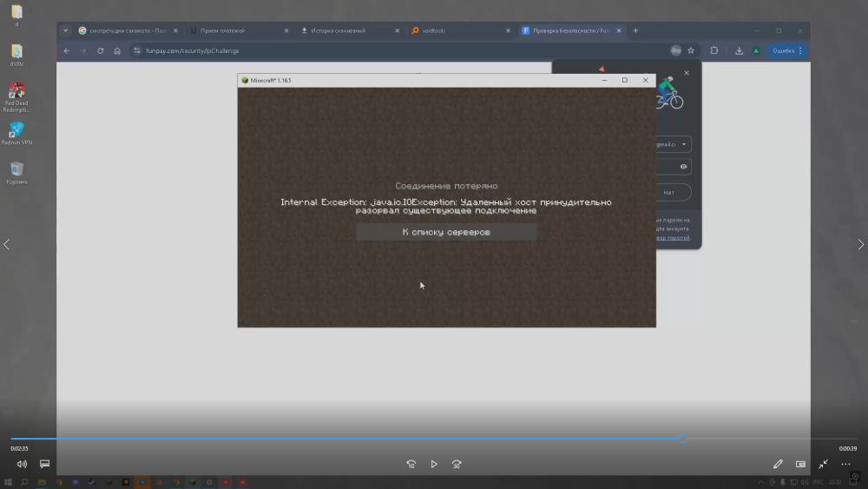Exit full screen mode in player
Screen dimensions: 868x489
pyautogui.click(x=823, y=464)
